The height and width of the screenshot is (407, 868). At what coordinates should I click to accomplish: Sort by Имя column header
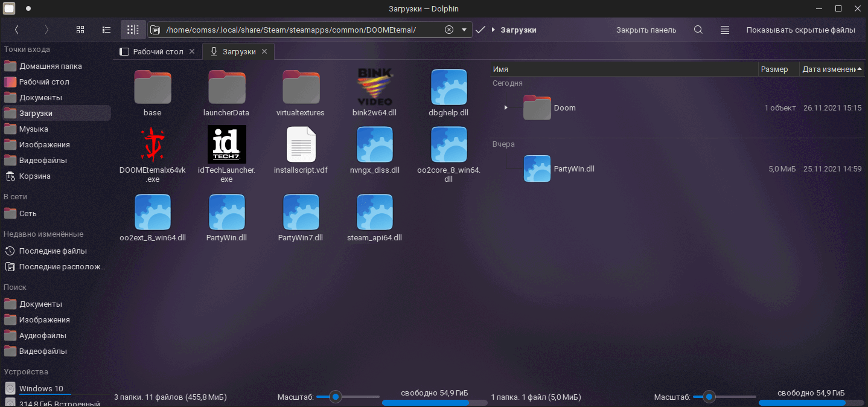(x=624, y=69)
